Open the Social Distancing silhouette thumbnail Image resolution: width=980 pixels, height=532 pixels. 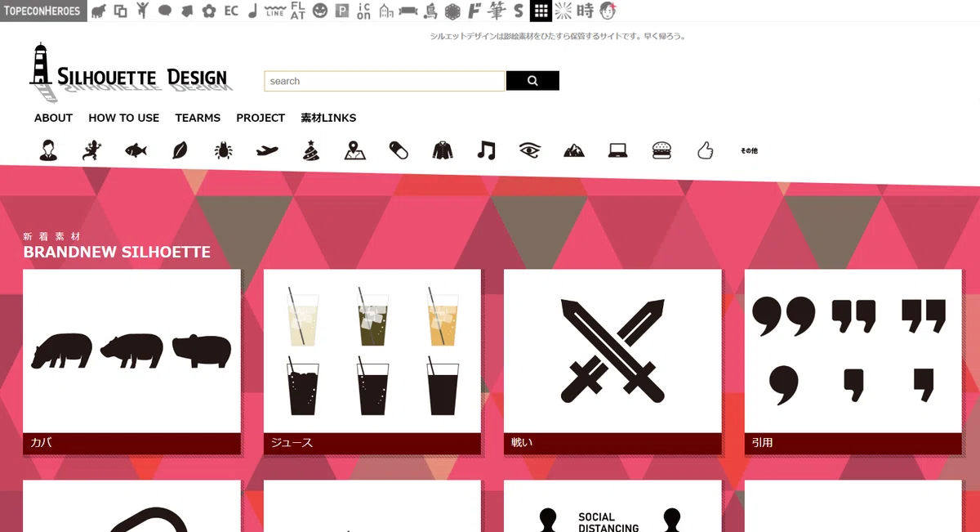click(612, 507)
